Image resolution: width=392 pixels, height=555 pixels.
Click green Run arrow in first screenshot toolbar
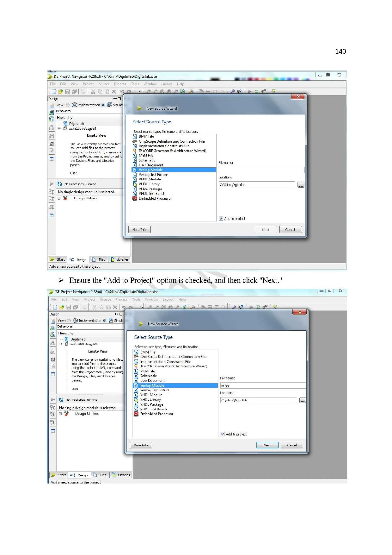250,91
